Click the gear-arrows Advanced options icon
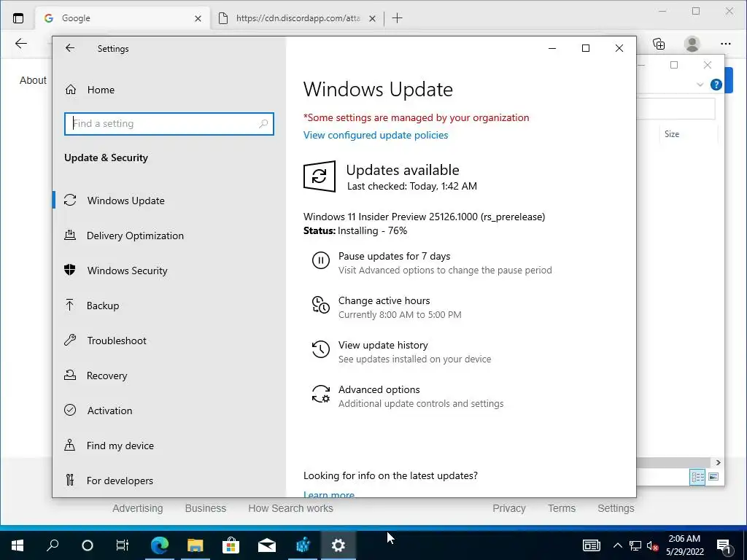 (321, 394)
